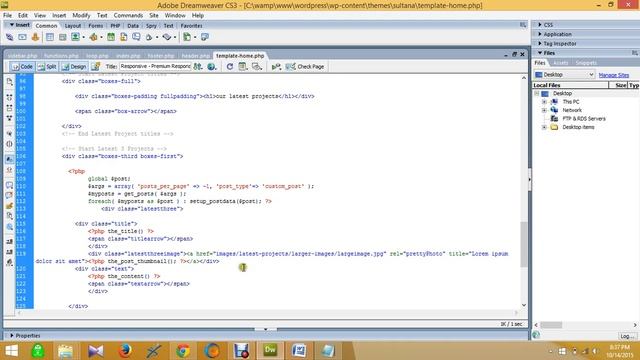Open Chrome from the taskbar
The width and height of the screenshot is (640, 360).
click(x=183, y=351)
